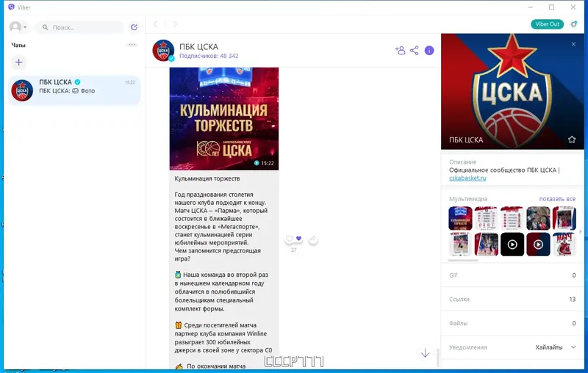Click the message text Год празднования столетия
This screenshot has width=588, height=373.
coord(214,195)
